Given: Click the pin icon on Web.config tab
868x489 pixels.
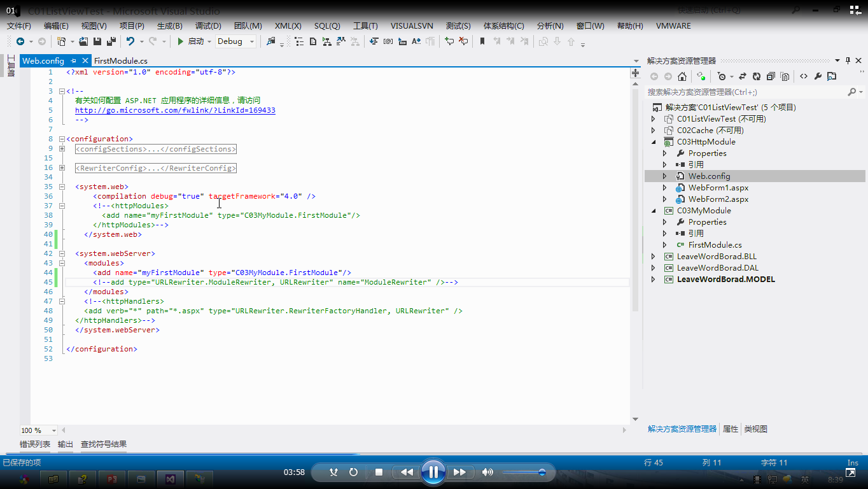Looking at the screenshot, I should pos(73,61).
